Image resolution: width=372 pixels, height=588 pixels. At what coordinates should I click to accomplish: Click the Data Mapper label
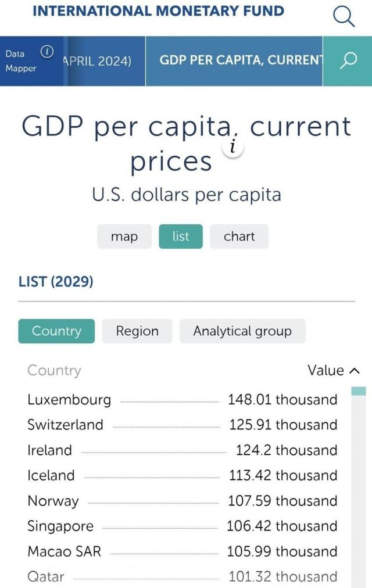[x=20, y=61]
